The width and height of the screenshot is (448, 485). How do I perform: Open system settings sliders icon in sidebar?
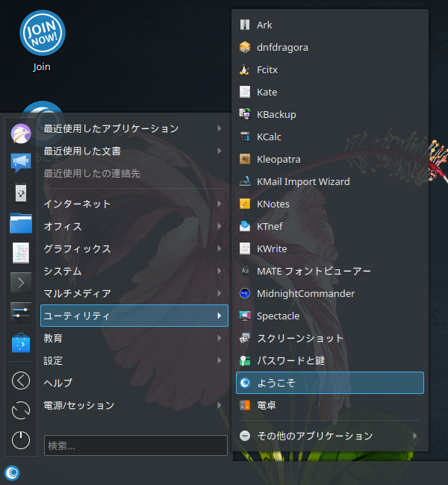pos(21,313)
